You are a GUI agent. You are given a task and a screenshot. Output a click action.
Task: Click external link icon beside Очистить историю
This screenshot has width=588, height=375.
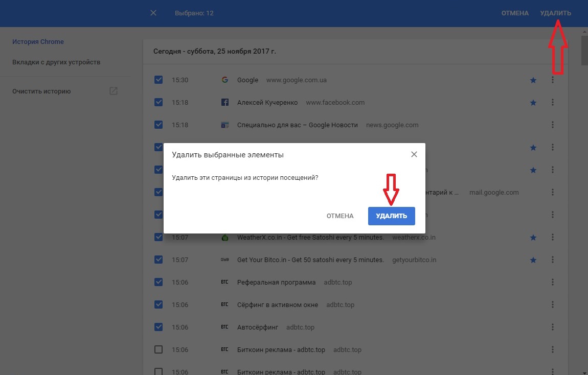(x=113, y=90)
